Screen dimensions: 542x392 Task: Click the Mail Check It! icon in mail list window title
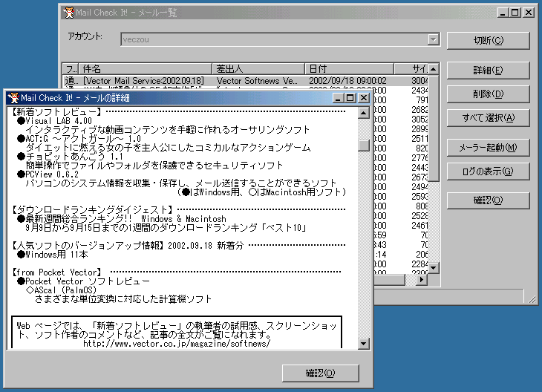click(x=69, y=13)
